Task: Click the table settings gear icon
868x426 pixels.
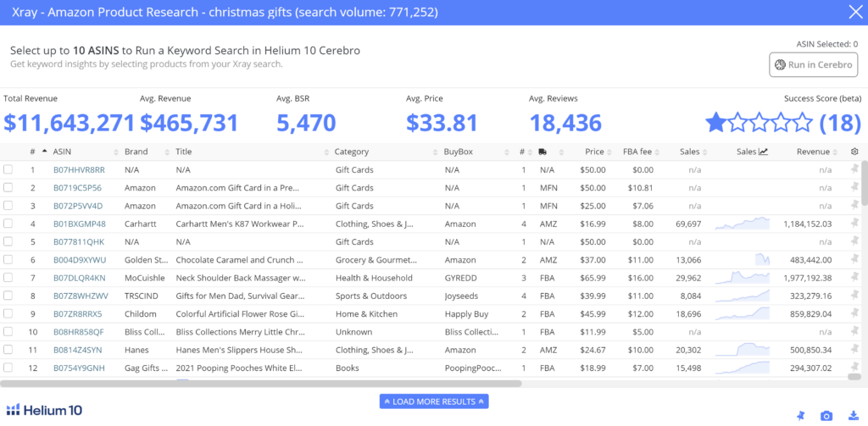Action: [x=854, y=152]
